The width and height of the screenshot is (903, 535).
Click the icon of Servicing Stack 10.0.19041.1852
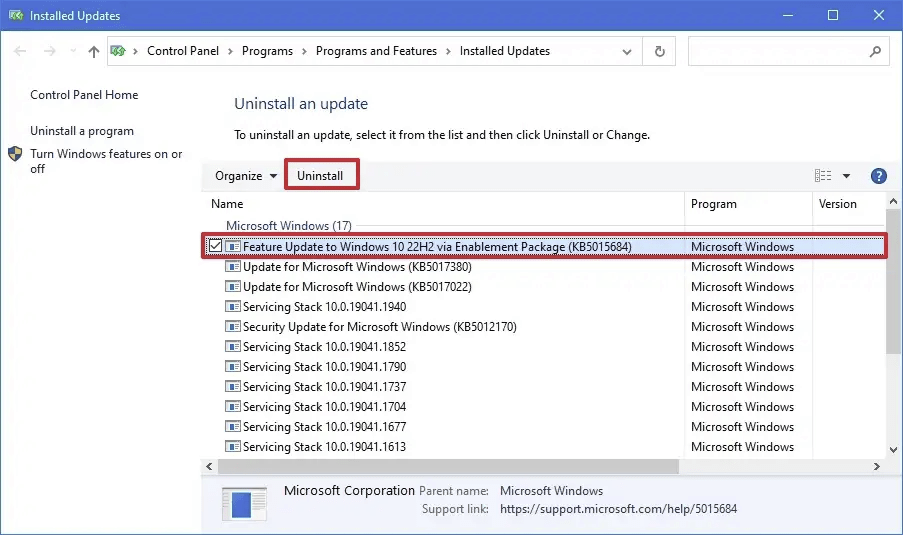[233, 347]
